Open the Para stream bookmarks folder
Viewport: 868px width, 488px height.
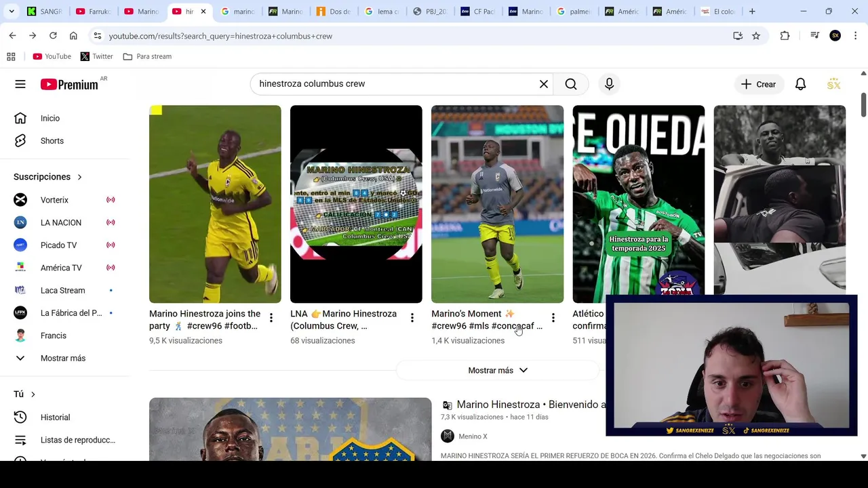tap(147, 56)
